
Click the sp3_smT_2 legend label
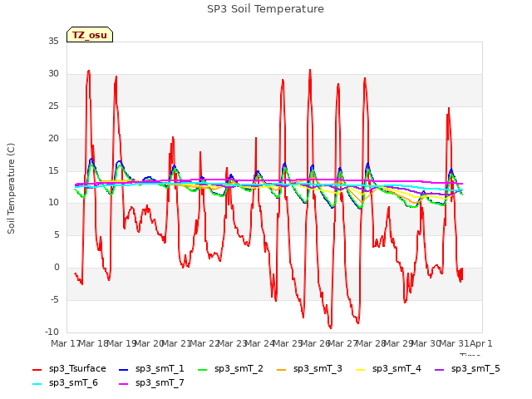(x=239, y=368)
